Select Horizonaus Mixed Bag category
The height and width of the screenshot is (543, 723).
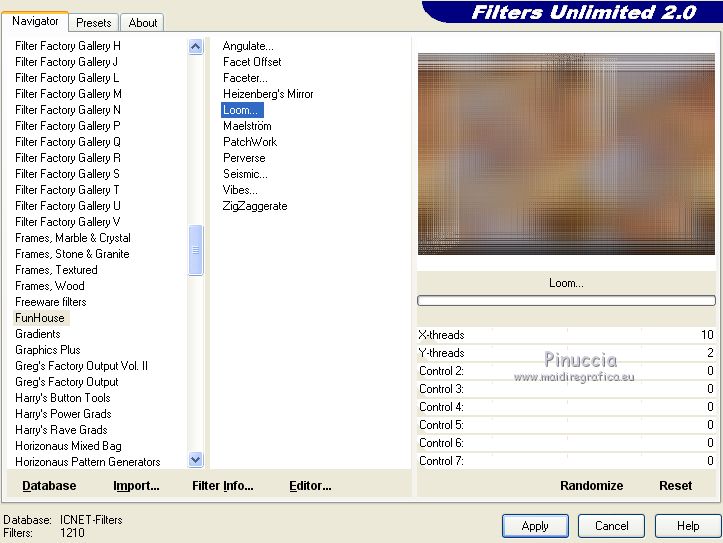click(68, 446)
